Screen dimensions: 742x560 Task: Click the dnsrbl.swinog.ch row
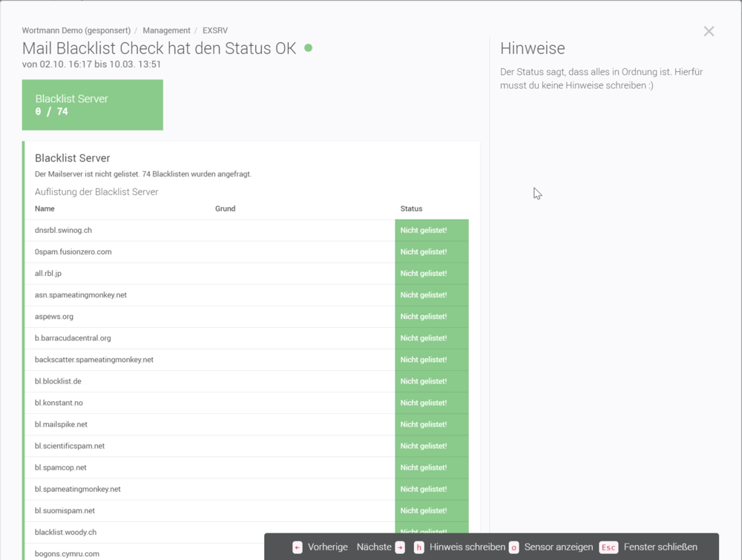click(x=63, y=230)
